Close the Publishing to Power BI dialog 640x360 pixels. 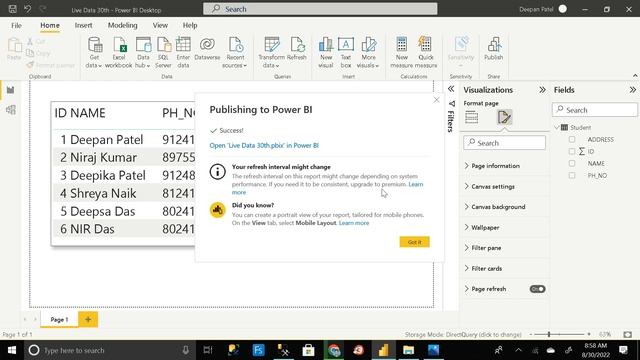pyautogui.click(x=436, y=100)
